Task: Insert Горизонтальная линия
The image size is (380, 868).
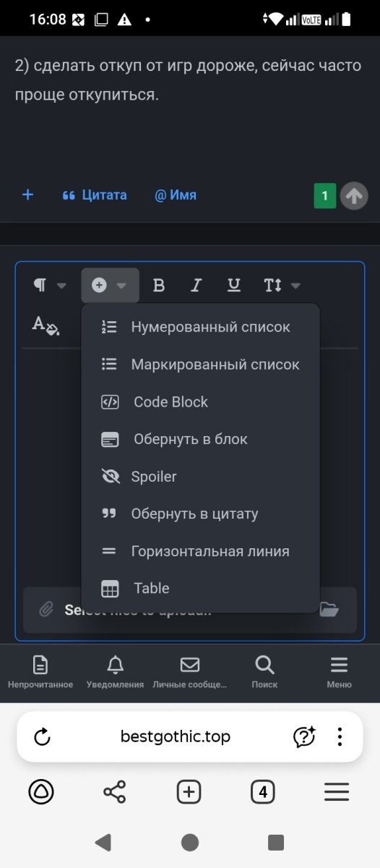Action: coord(201,551)
